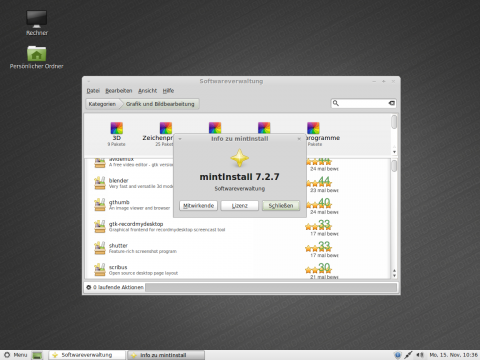This screenshot has height=360, width=480.
Task: Switch to the Softwareverwaltung taskbar entry
Action: click(x=87, y=355)
